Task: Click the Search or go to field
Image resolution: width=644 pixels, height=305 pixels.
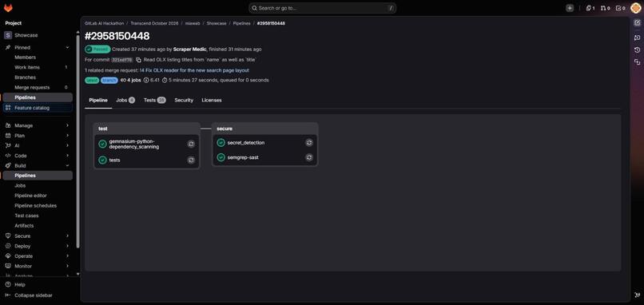Action: [x=323, y=8]
